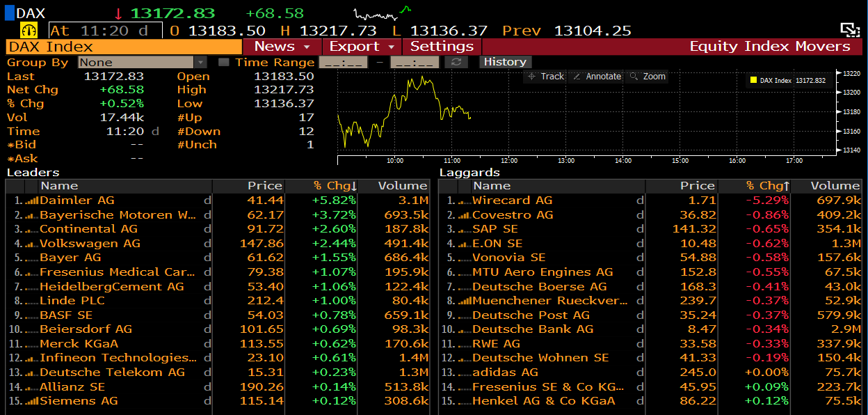Sort Leaders by the Volume column header

[394, 186]
